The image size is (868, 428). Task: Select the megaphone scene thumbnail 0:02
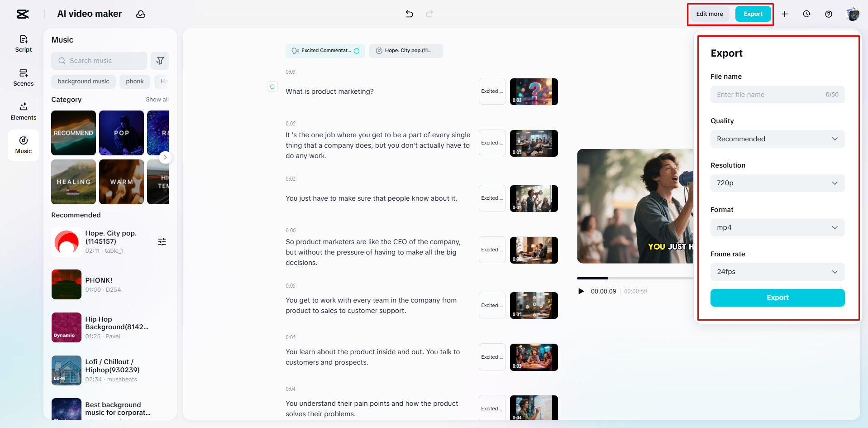pos(534,198)
